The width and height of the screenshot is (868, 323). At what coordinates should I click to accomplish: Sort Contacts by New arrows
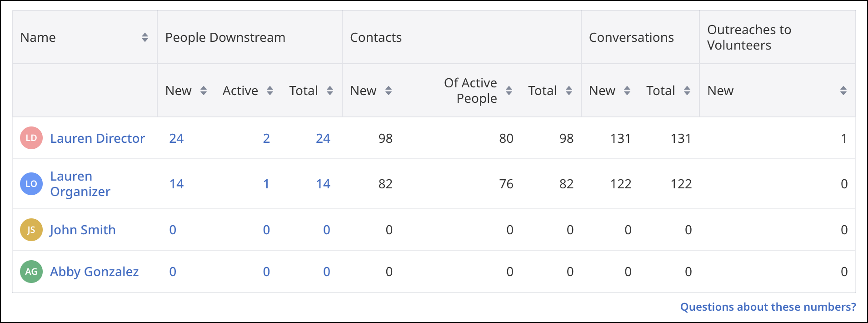[x=389, y=91]
